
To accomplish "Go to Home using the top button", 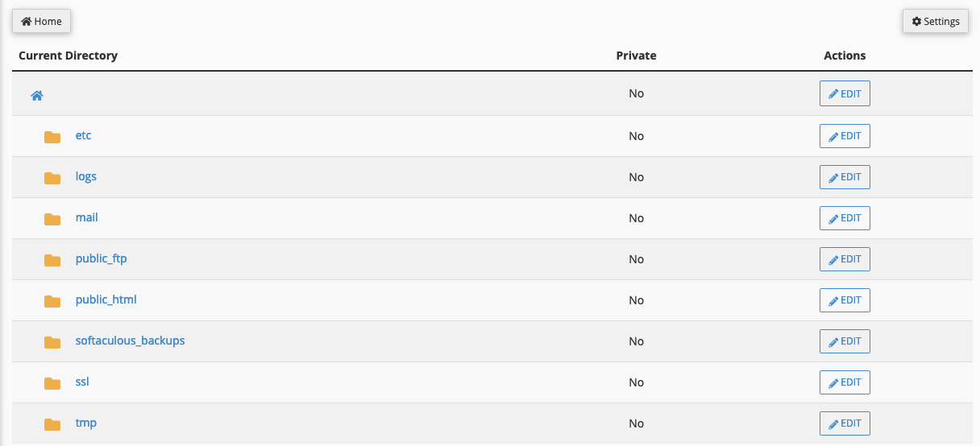I will point(41,22).
